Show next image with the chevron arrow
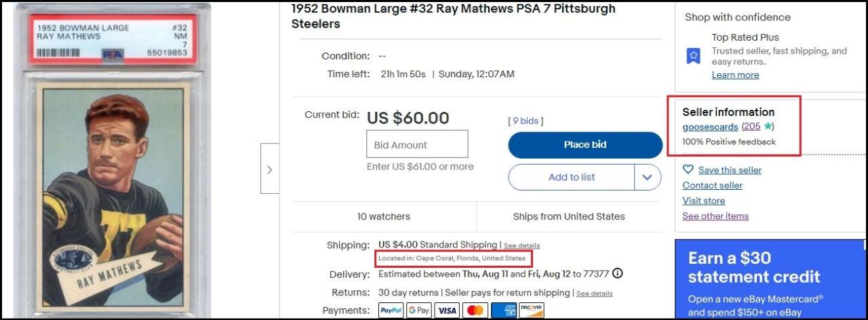868x320 pixels. click(x=269, y=169)
